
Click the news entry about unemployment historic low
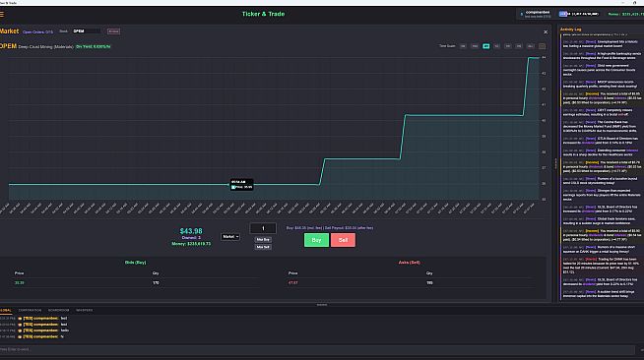point(602,44)
